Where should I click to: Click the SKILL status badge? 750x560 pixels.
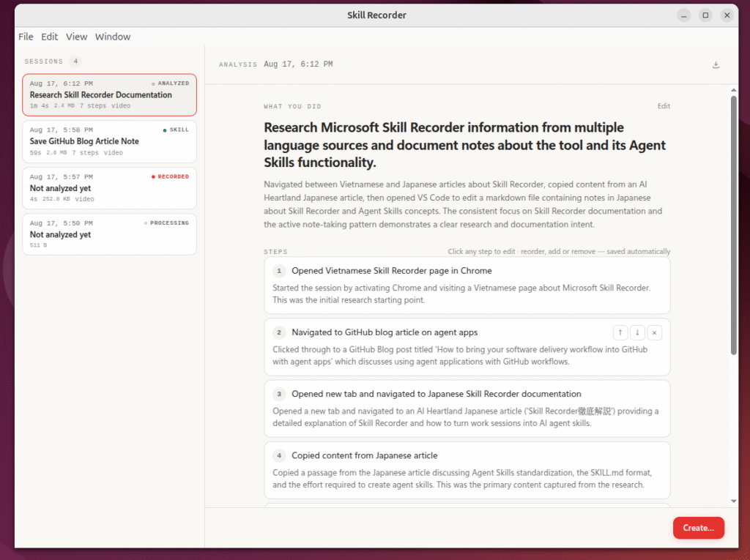[x=176, y=130]
